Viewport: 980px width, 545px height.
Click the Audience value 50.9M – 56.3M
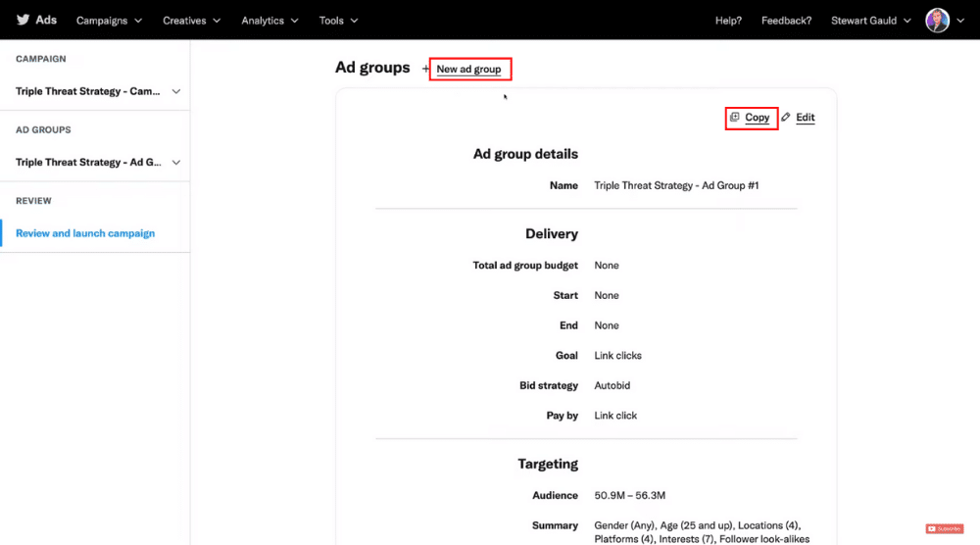click(629, 496)
